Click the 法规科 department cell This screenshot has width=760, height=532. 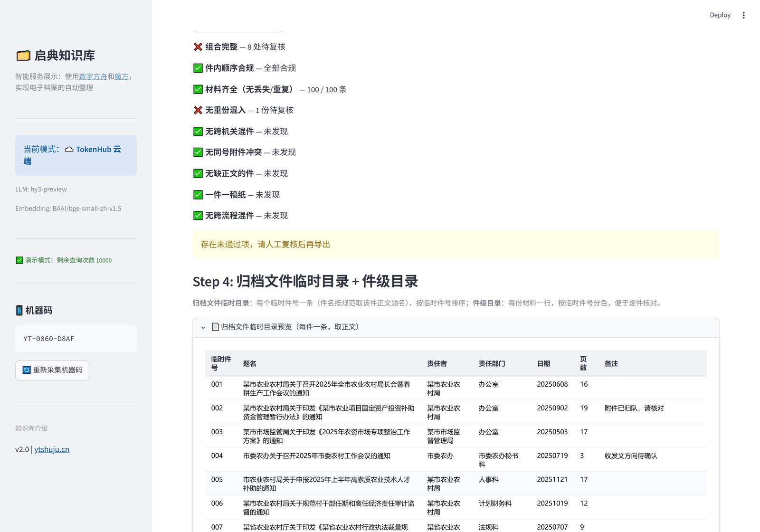point(488,527)
